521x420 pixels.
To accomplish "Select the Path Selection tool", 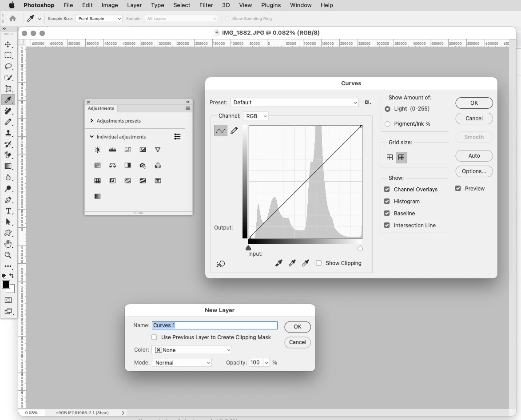I will [8, 222].
